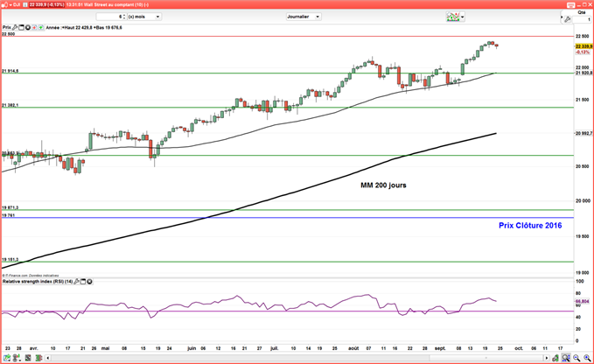This screenshot has height=364, width=594.
Task: Click the 21 914,5 level label
Action: (10, 71)
